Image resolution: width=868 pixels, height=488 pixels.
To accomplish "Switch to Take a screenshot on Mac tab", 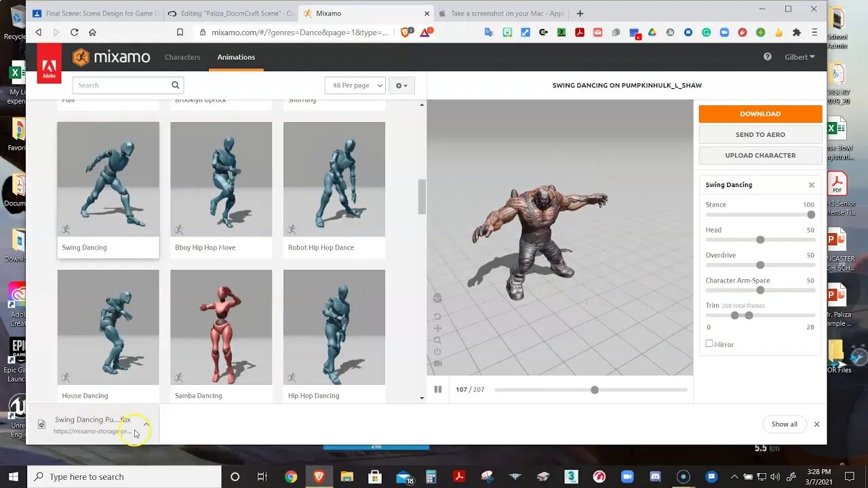I will (502, 13).
